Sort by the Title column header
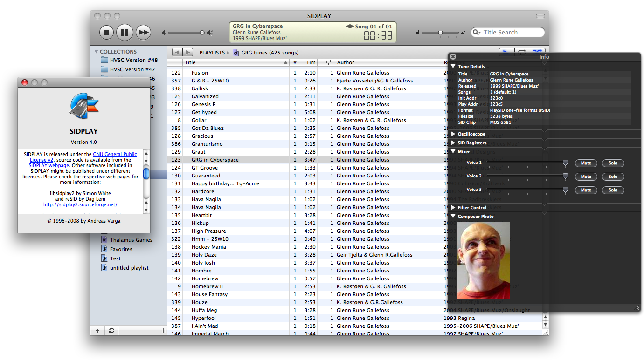The image size is (644, 360). [x=236, y=62]
